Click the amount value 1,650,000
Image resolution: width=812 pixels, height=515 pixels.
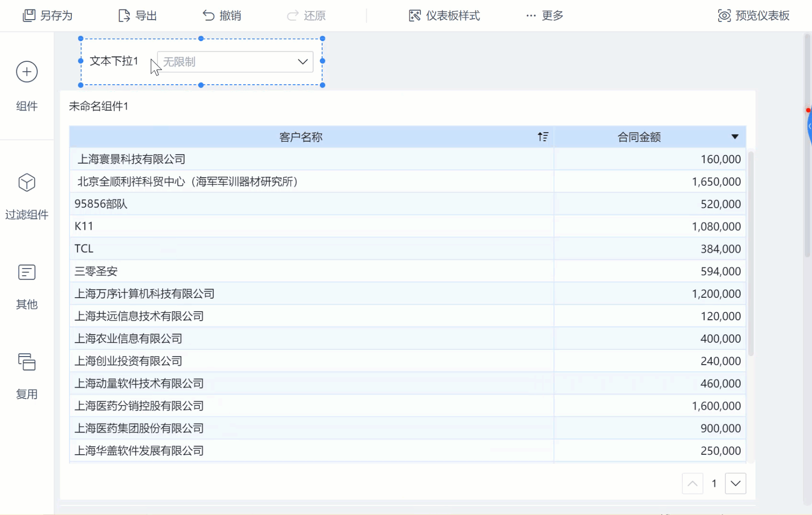pyautogui.click(x=716, y=182)
